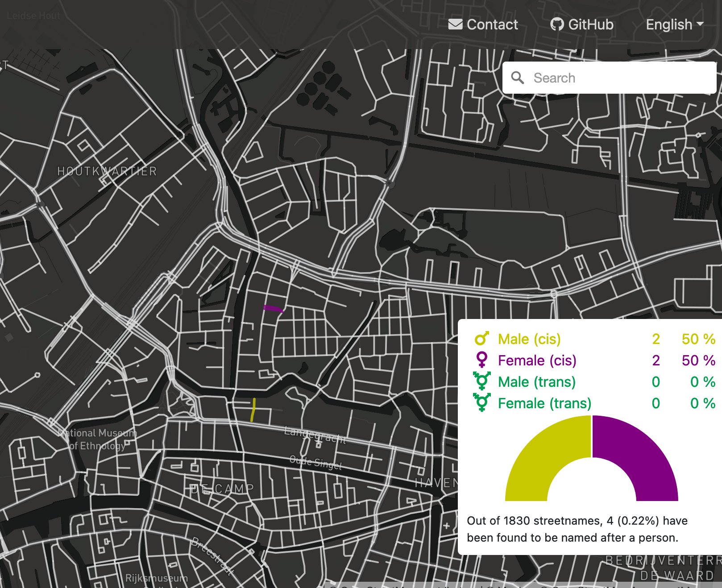The width and height of the screenshot is (722, 588).
Task: Click the Male (trans) symbol icon
Action: (x=482, y=381)
